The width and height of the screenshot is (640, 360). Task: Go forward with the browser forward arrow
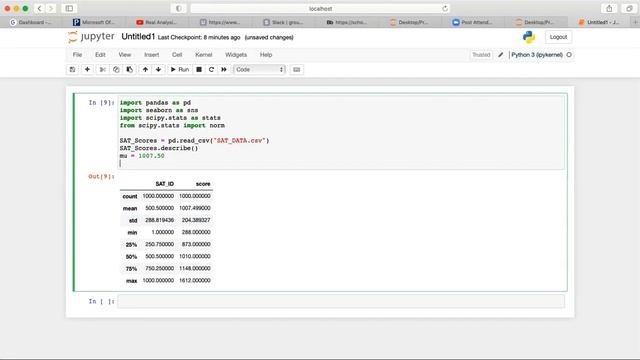click(x=51, y=8)
